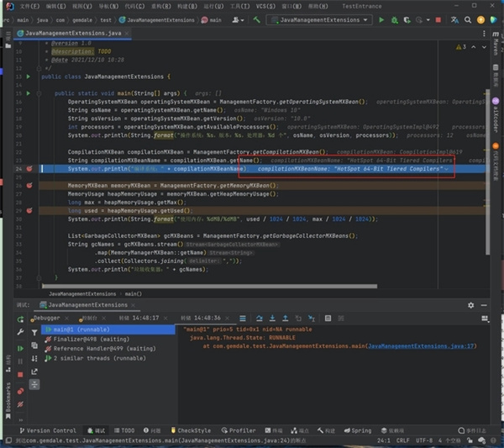Select the Finalizer@498 (waiting) thread
The height and width of the screenshot is (448, 504).
pyautogui.click(x=87, y=339)
